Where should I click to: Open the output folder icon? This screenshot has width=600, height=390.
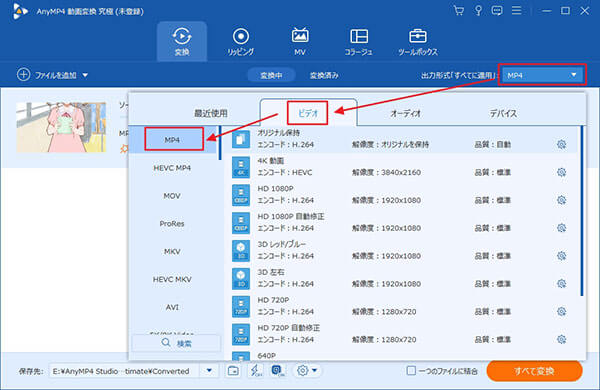point(233,370)
